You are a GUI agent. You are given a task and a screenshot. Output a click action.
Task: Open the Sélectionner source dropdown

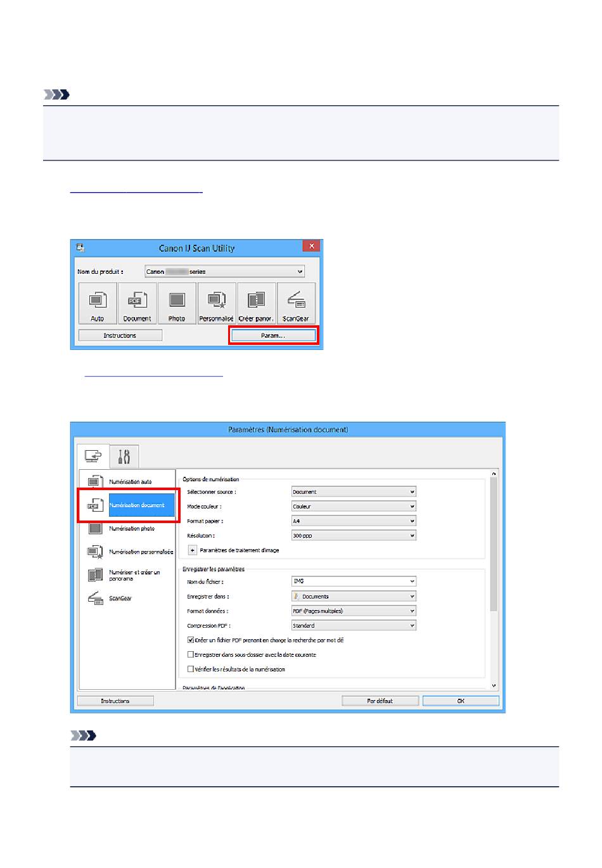point(354,492)
